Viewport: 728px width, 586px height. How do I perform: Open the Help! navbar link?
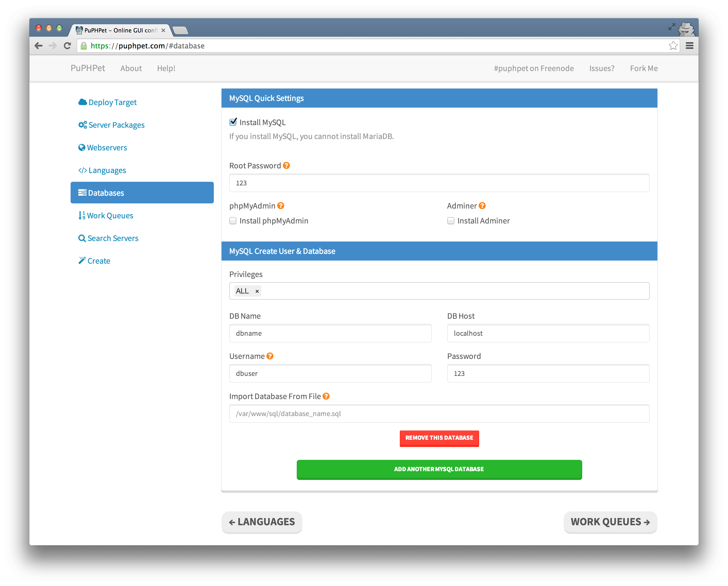(x=166, y=68)
